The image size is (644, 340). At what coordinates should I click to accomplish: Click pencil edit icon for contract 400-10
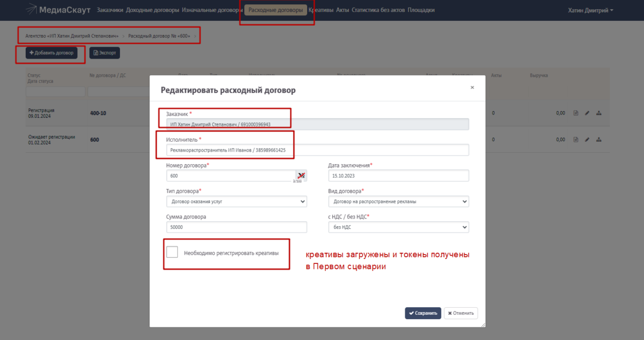587,113
